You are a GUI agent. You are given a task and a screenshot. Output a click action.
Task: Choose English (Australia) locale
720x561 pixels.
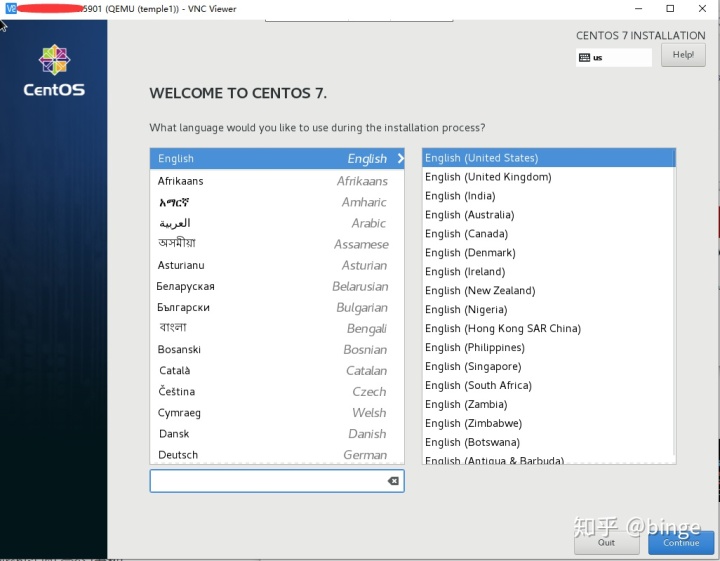(548, 215)
